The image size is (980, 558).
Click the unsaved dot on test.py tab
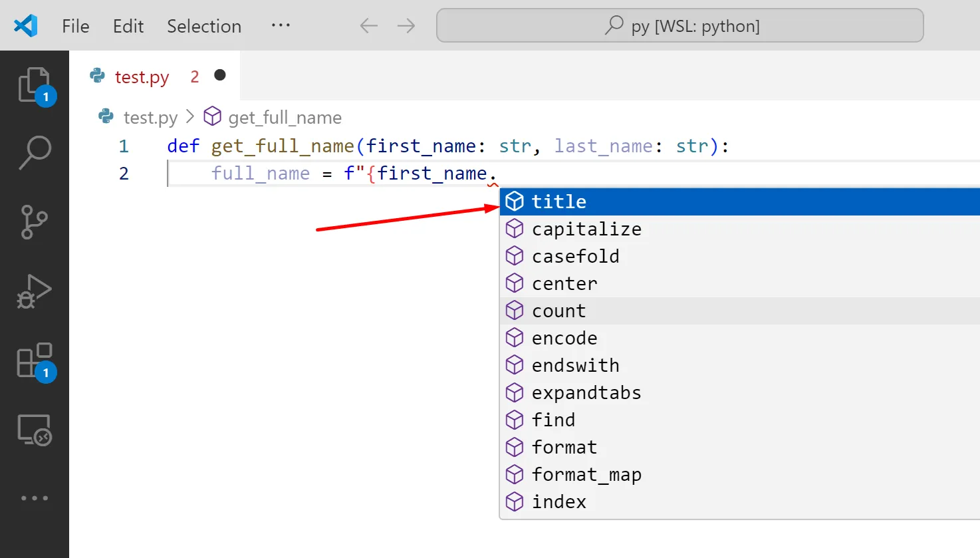click(x=220, y=76)
